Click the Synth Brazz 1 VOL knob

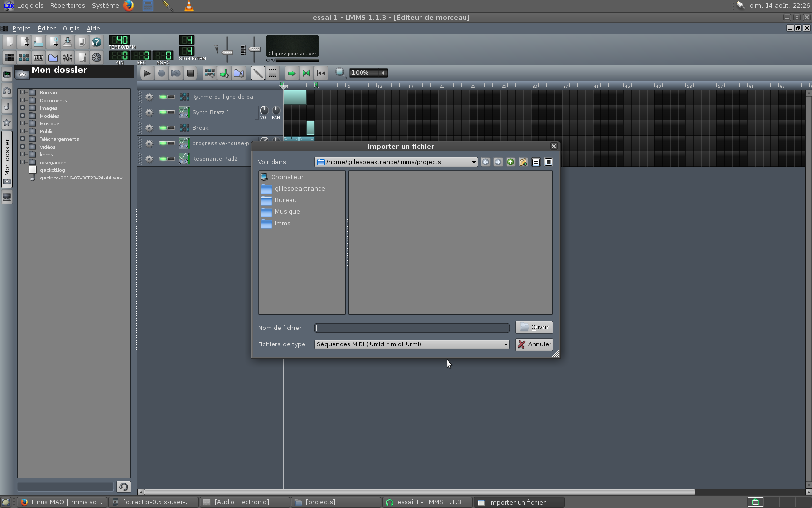coord(264,110)
